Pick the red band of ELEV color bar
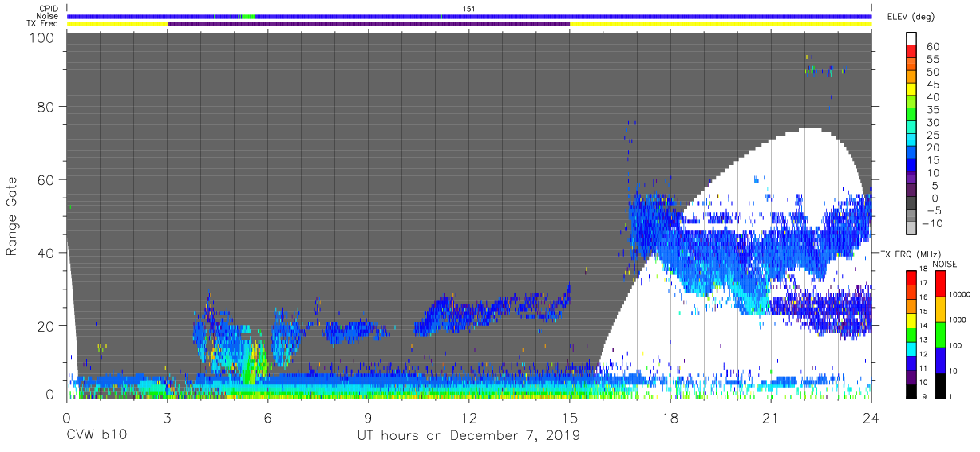Screen dimensions: 980x452 (x=912, y=53)
